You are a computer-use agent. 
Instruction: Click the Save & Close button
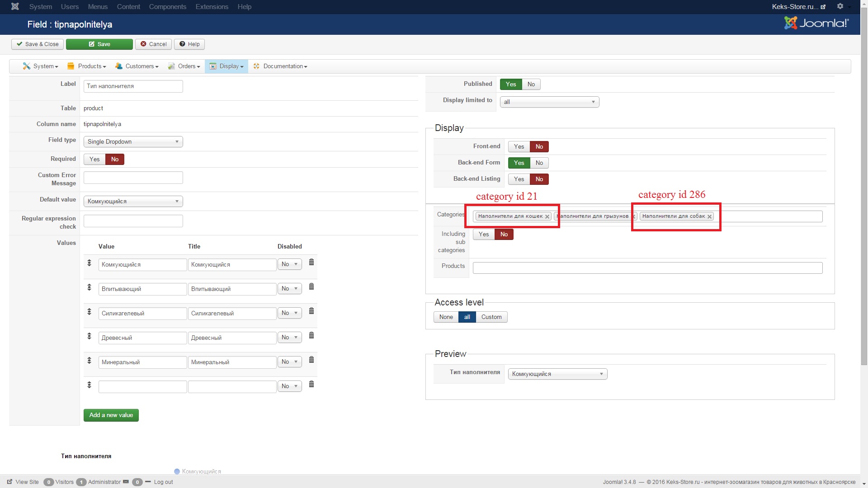38,44
